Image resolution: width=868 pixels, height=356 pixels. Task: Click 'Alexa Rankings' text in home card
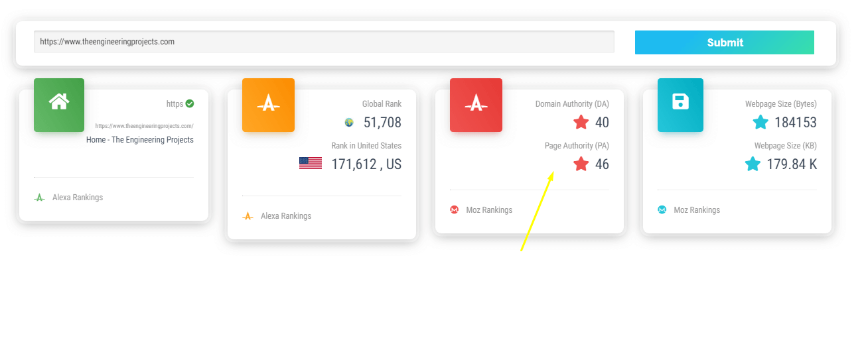pos(78,198)
